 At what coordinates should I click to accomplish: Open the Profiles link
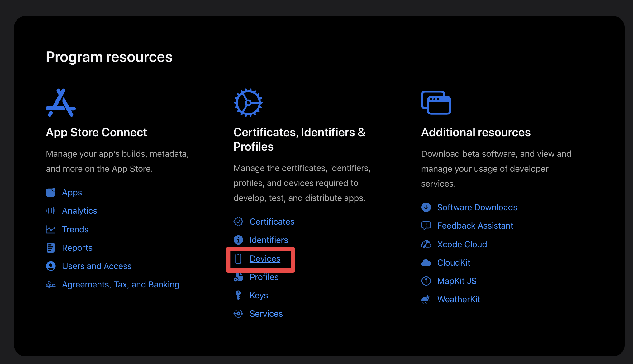click(264, 277)
